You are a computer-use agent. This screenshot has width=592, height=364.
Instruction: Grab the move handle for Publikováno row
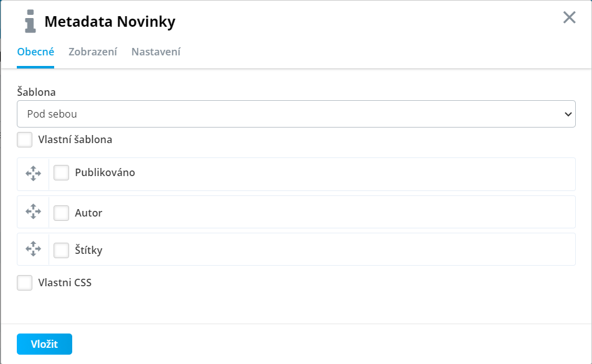[33, 174]
